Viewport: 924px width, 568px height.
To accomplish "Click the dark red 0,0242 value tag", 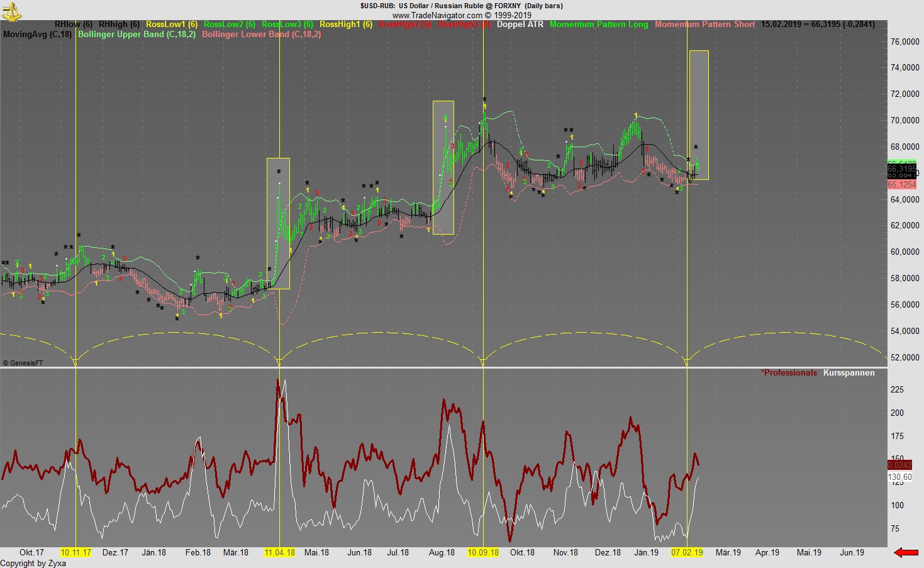I will (899, 465).
